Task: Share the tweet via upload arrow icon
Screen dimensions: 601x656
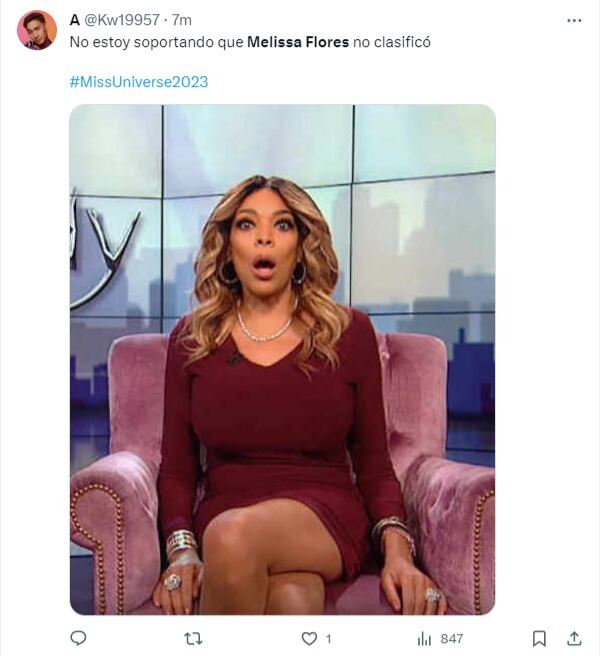Action: pyautogui.click(x=574, y=638)
